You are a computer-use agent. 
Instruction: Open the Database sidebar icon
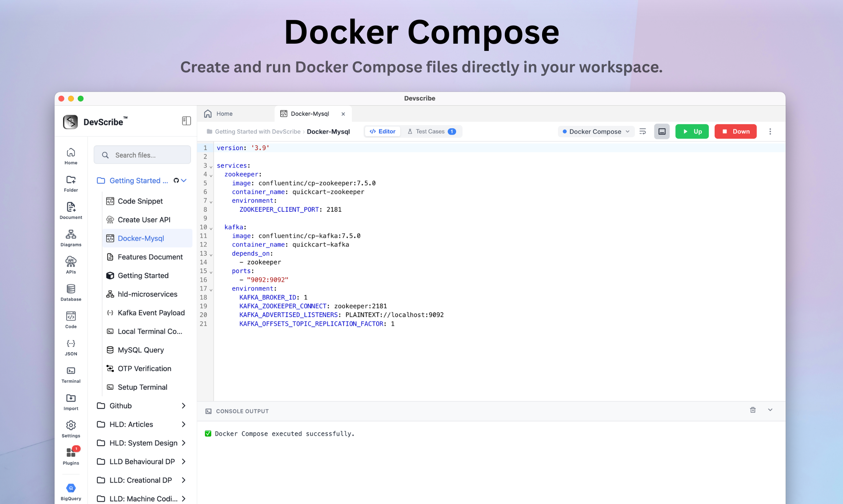(x=71, y=293)
